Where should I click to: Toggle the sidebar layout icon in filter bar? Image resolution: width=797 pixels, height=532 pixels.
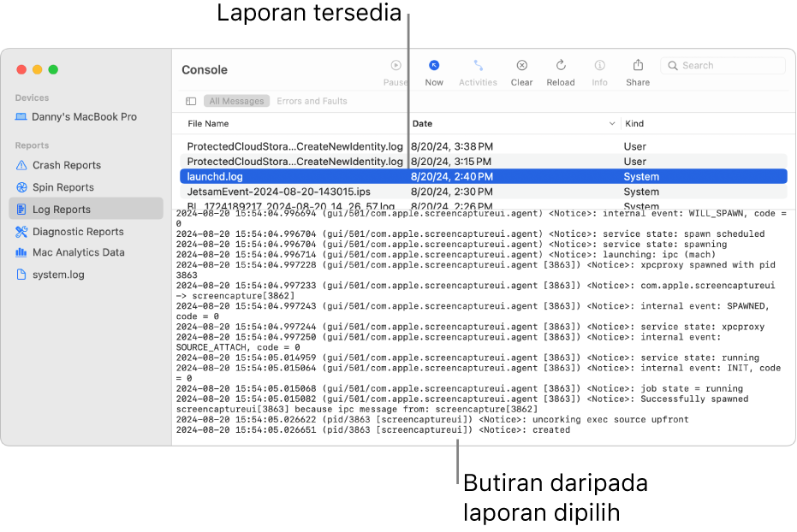click(x=191, y=101)
